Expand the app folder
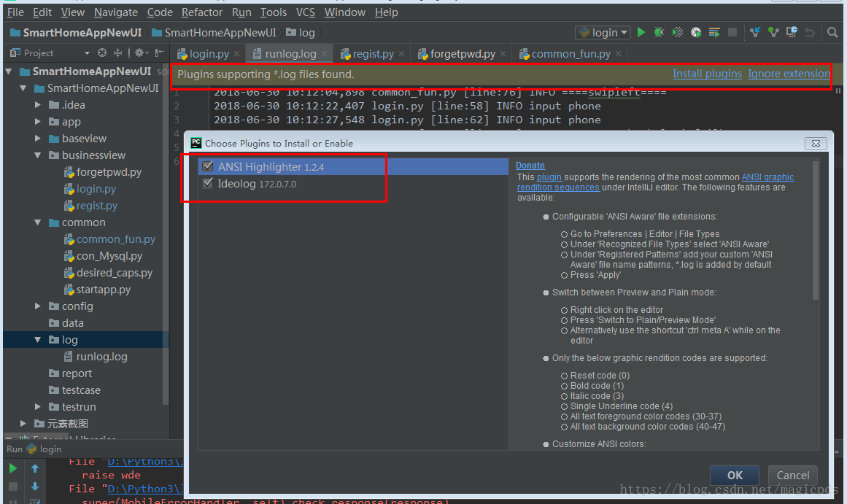The width and height of the screenshot is (847, 504). coord(38,122)
